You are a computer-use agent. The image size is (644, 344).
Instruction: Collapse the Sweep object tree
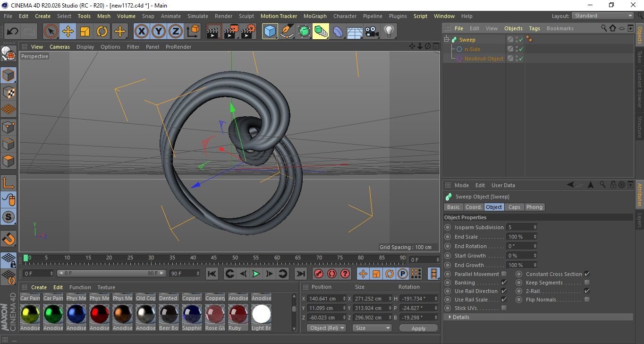447,40
